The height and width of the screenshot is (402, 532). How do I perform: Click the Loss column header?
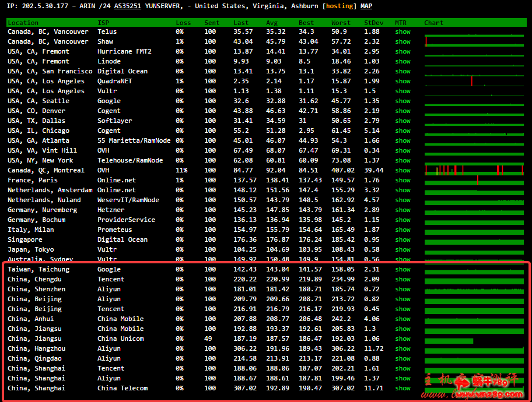(183, 23)
